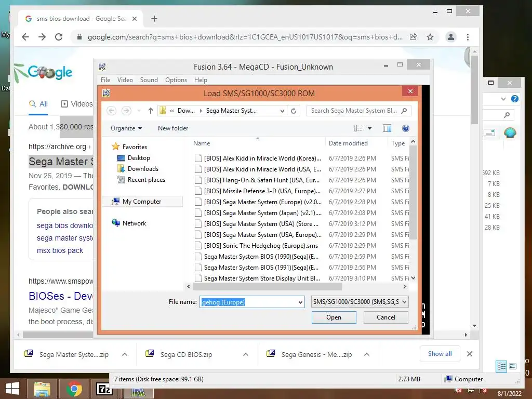Open the Fusion Video menu
The height and width of the screenshot is (399, 532).
(x=125, y=79)
